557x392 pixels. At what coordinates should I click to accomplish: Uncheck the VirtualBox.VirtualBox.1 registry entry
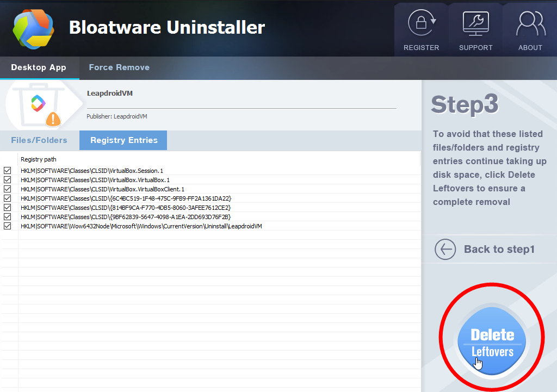[x=8, y=179]
